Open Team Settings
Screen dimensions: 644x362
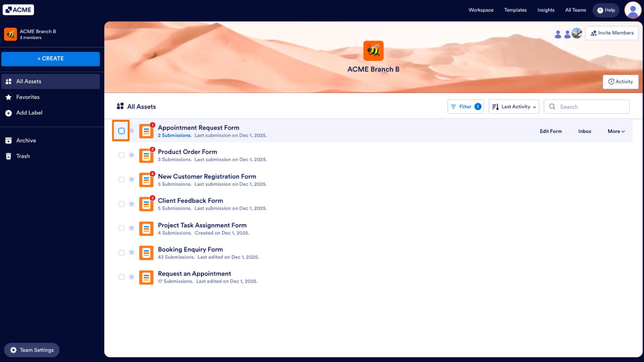(x=32, y=350)
